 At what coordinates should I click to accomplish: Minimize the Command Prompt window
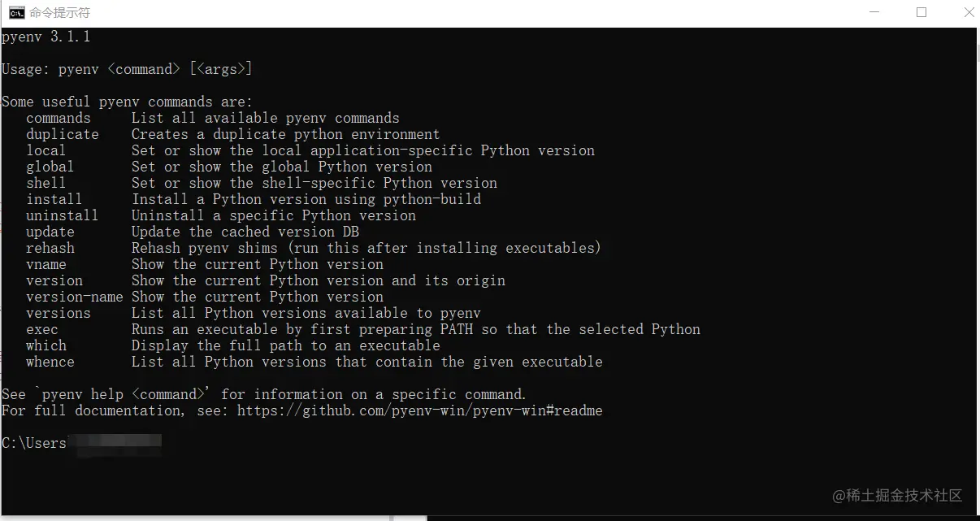tap(874, 12)
